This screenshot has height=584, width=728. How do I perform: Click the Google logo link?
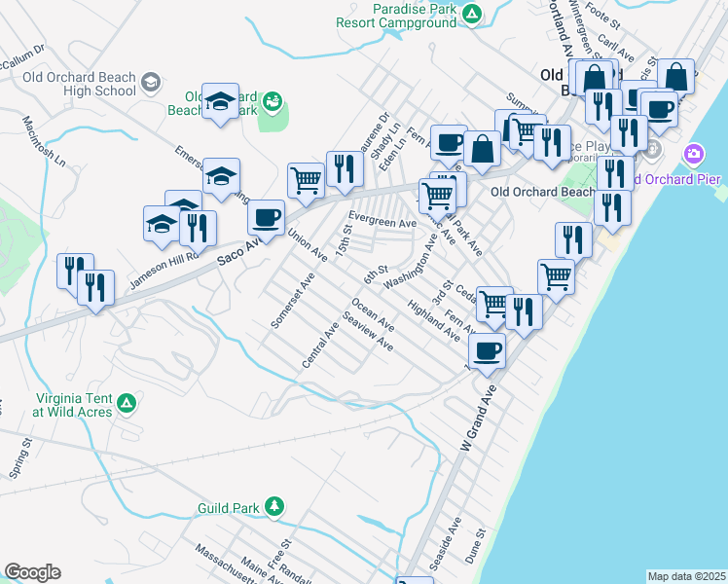click(32, 572)
